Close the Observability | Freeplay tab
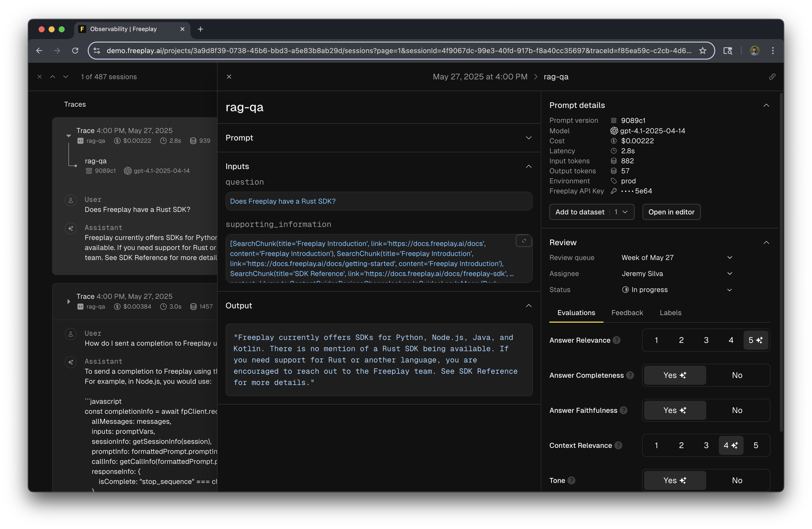 click(182, 29)
